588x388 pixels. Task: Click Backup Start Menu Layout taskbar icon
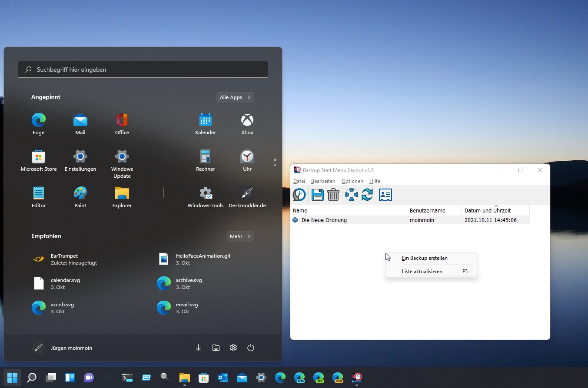pyautogui.click(x=357, y=377)
